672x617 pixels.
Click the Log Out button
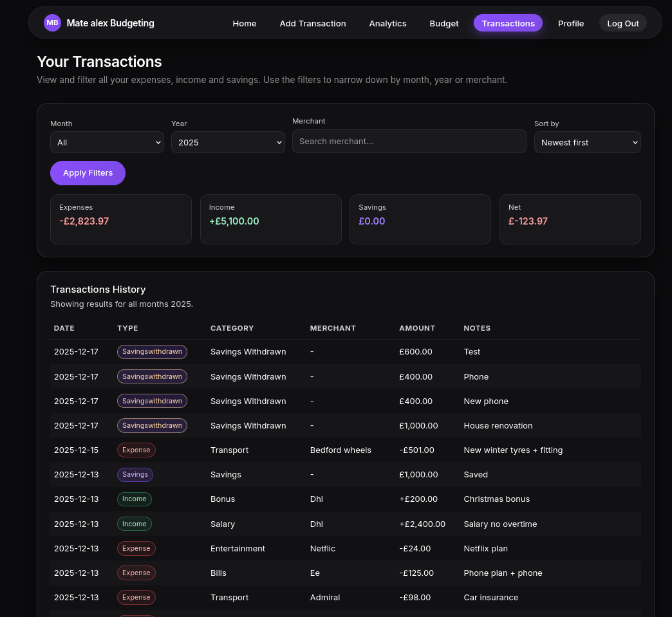click(x=622, y=23)
